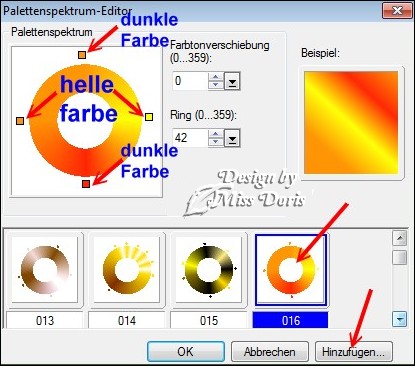This screenshot has width=415, height=366.
Task: Choose palette thumbnail 016 orange ring
Action: pyautogui.click(x=291, y=269)
